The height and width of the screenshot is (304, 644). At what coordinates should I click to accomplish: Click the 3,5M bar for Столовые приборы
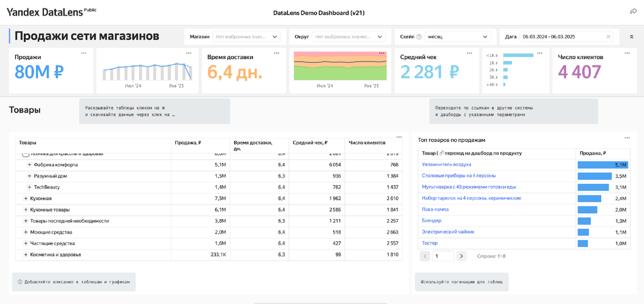pos(595,176)
